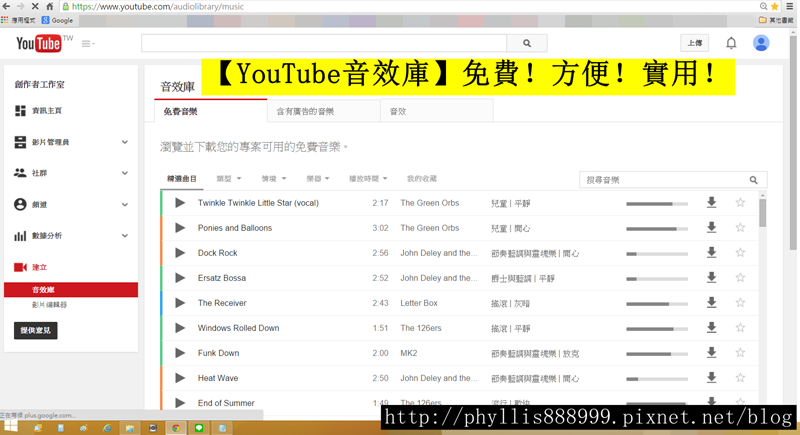Star Windows Rolled Down track
This screenshot has width=800, height=435.
click(740, 327)
